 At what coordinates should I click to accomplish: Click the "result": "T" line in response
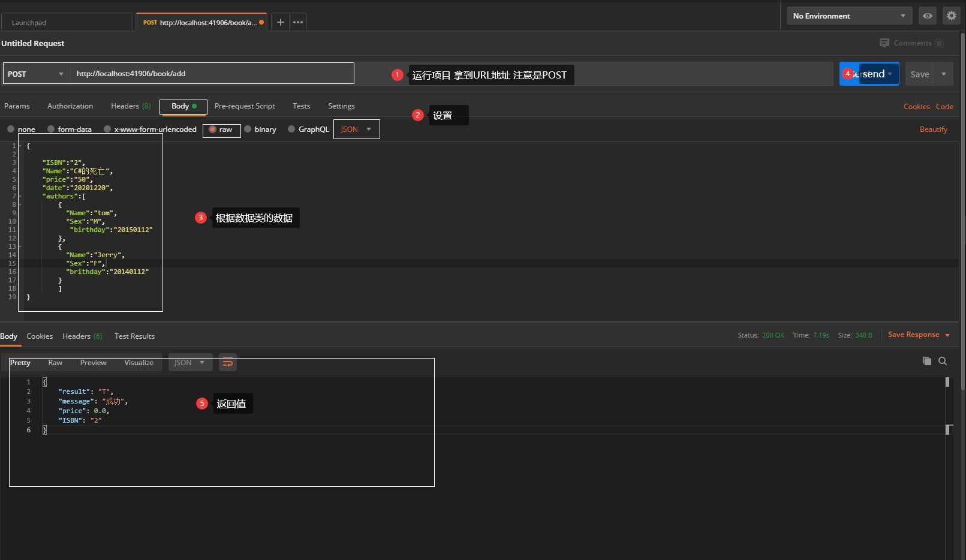point(86,392)
